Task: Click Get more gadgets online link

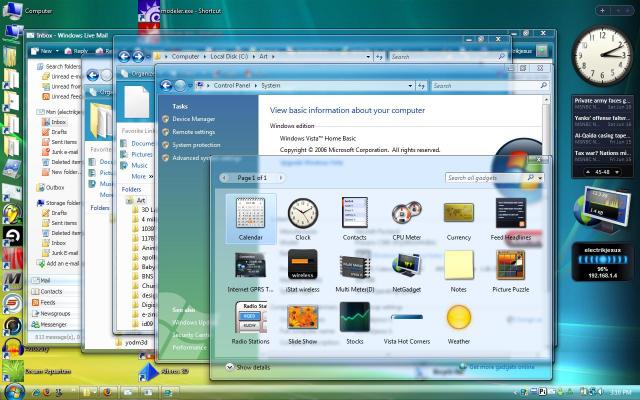Action: pos(501,367)
